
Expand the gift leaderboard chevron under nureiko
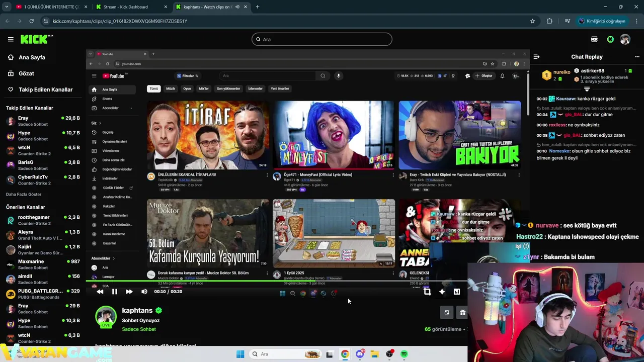pos(587,89)
